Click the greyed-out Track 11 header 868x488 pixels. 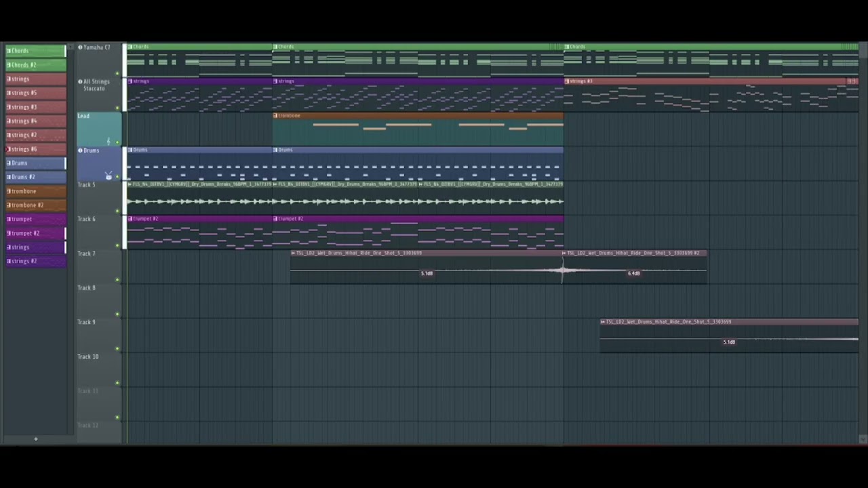[98, 404]
